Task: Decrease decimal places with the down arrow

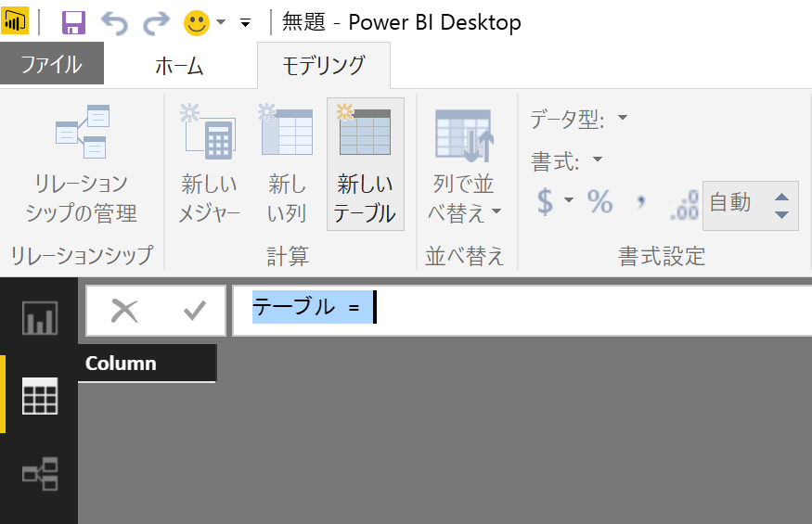Action: click(782, 214)
